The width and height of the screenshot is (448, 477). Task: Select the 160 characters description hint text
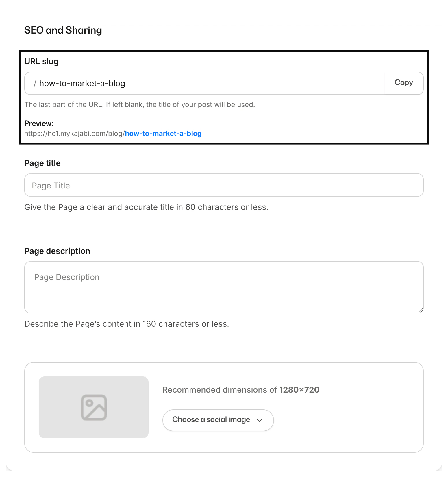coord(127,324)
